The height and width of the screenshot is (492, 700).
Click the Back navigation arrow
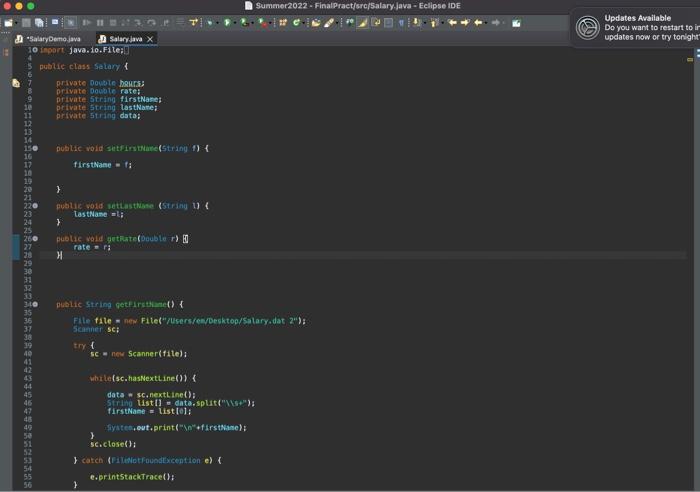(478, 22)
